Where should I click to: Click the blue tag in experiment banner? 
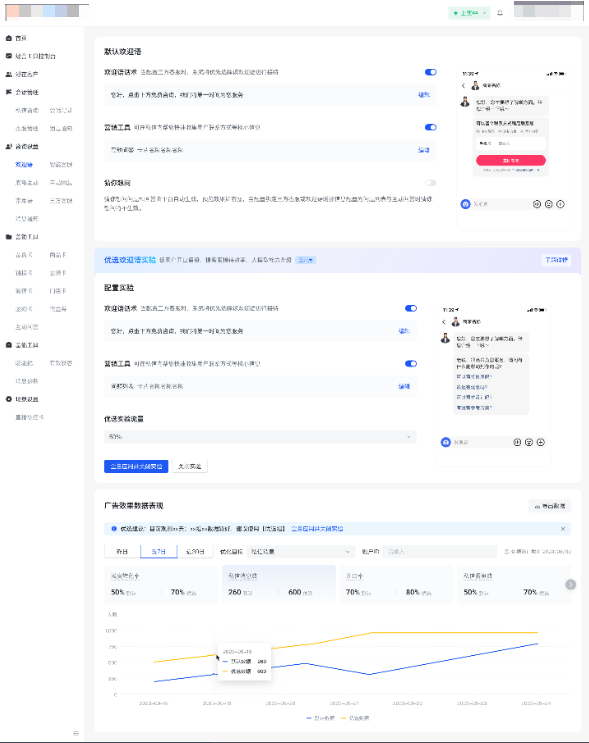coord(306,260)
